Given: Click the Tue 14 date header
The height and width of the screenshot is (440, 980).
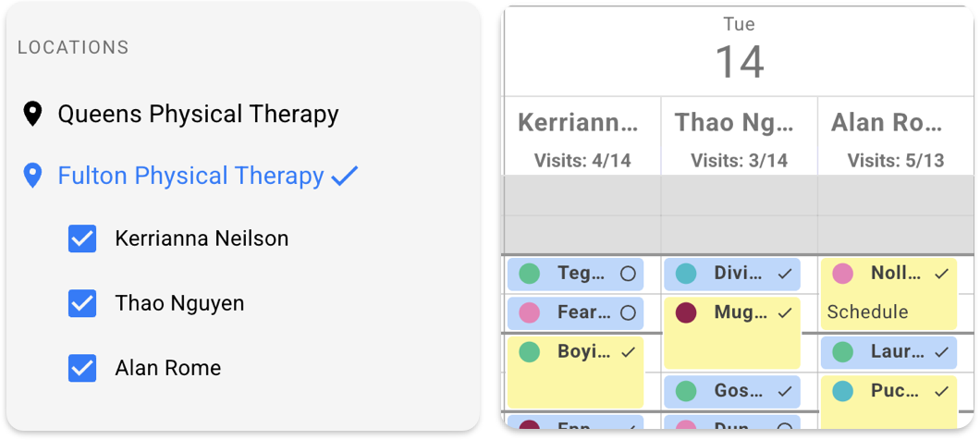Looking at the screenshot, I should 740,51.
